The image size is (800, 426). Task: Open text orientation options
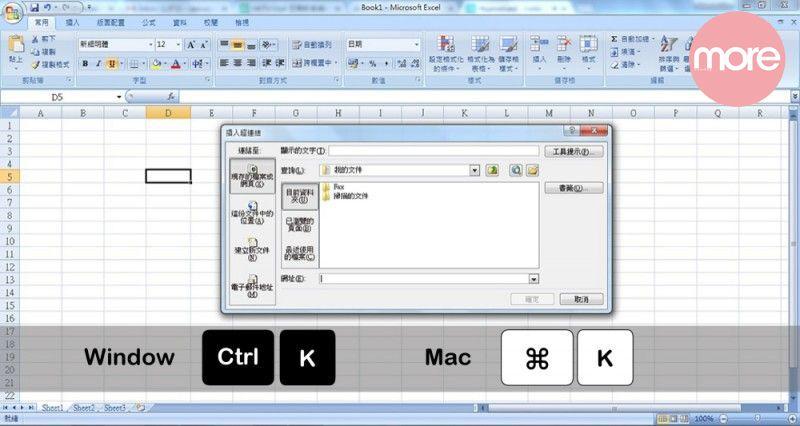tap(268, 45)
